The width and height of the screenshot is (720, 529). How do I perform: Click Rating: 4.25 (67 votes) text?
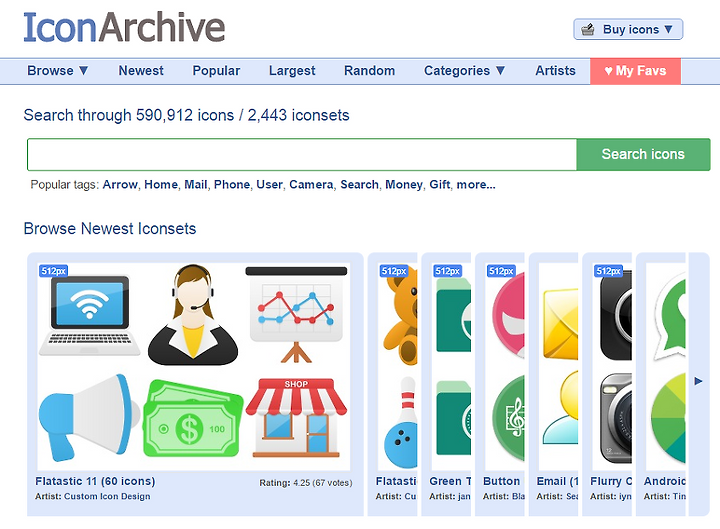pyautogui.click(x=306, y=483)
